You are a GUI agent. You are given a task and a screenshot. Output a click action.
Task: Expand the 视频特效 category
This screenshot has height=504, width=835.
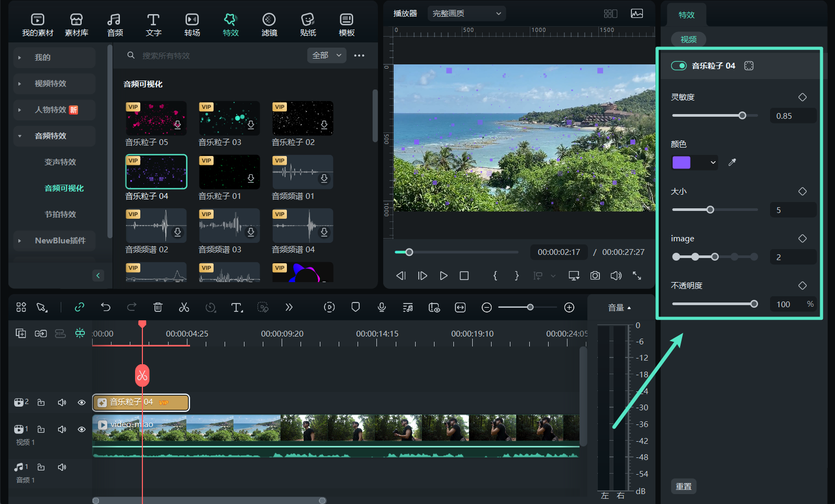point(50,84)
